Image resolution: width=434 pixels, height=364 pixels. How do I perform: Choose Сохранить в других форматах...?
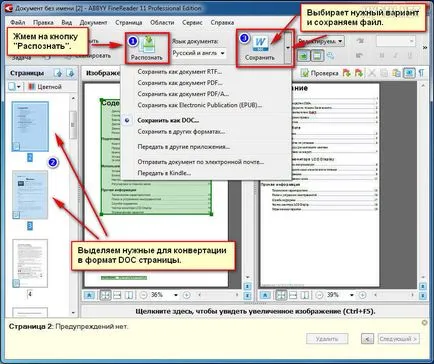coord(206,132)
